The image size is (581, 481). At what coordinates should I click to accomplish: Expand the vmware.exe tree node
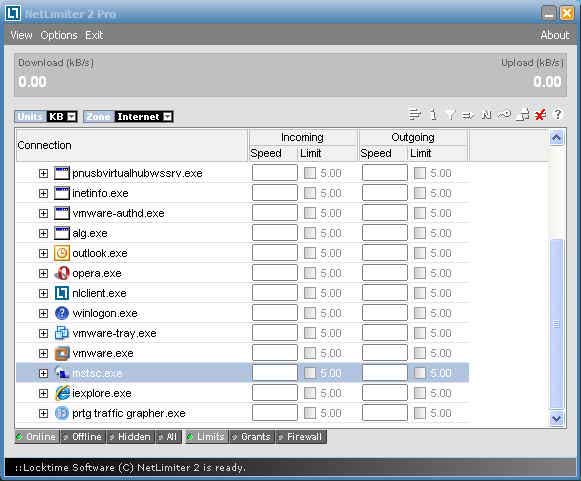pos(43,353)
